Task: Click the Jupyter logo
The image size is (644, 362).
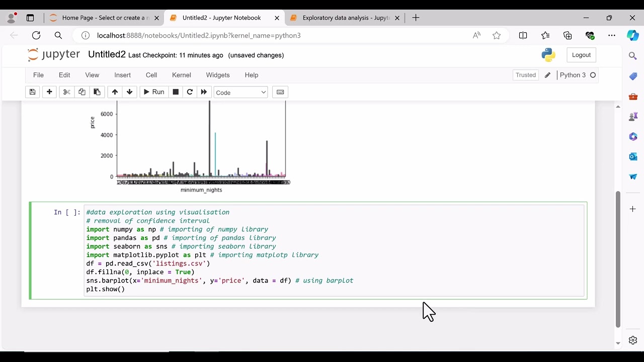Action: coord(54,54)
